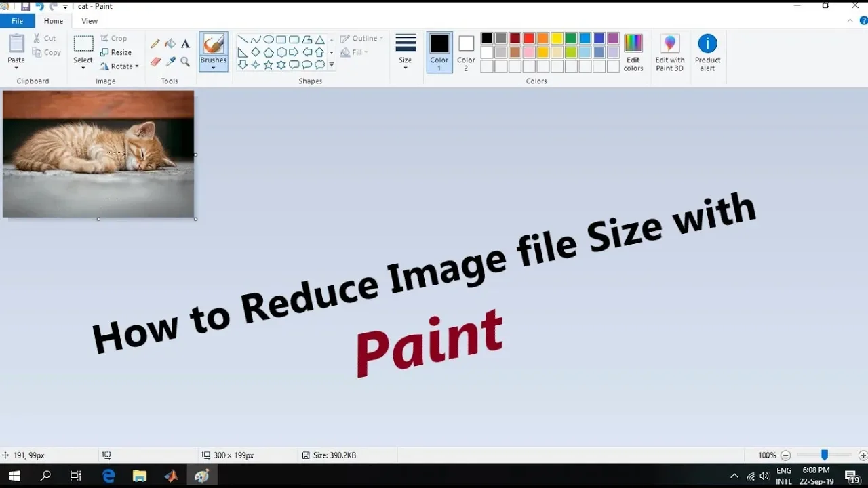Select the Text tool

point(185,44)
